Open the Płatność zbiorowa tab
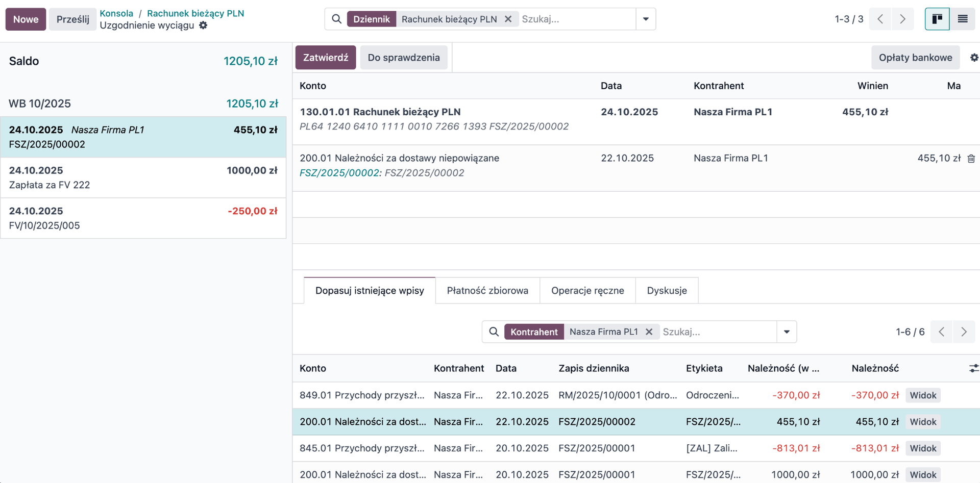This screenshot has height=483, width=980. pos(487,291)
